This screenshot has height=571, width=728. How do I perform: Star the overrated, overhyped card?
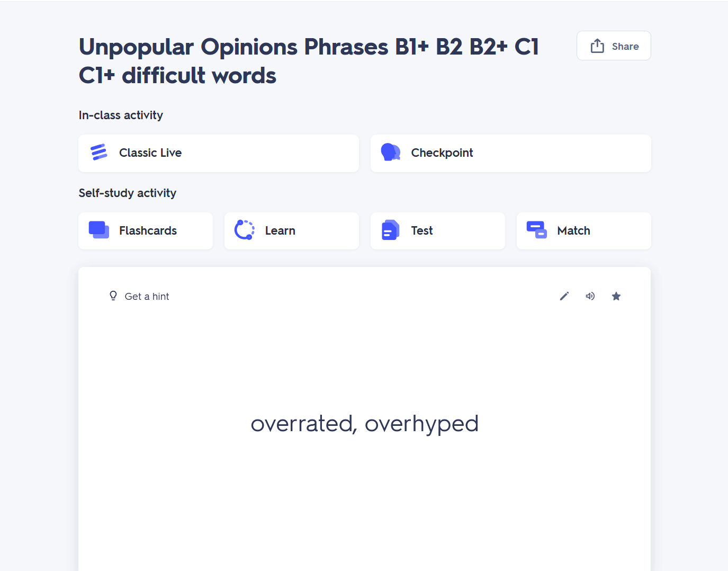(x=616, y=296)
